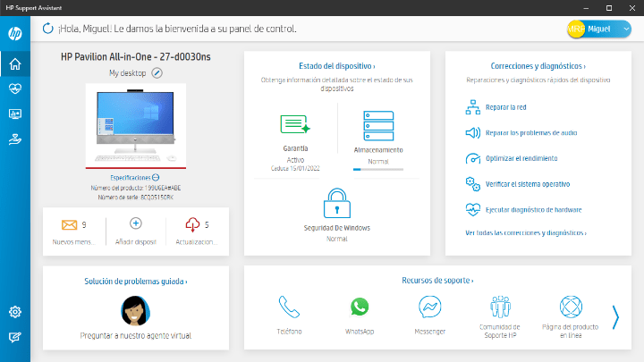
Task: Click the network repair icon
Action: click(x=473, y=107)
